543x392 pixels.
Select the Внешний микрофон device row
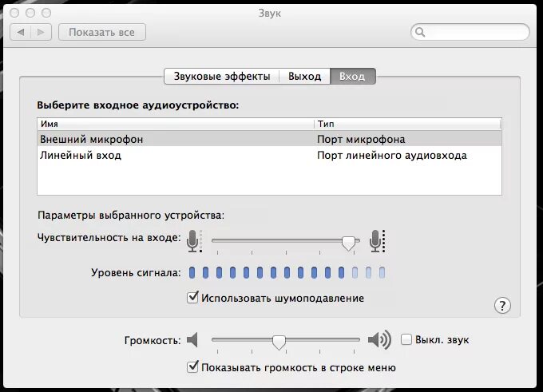[x=269, y=139]
